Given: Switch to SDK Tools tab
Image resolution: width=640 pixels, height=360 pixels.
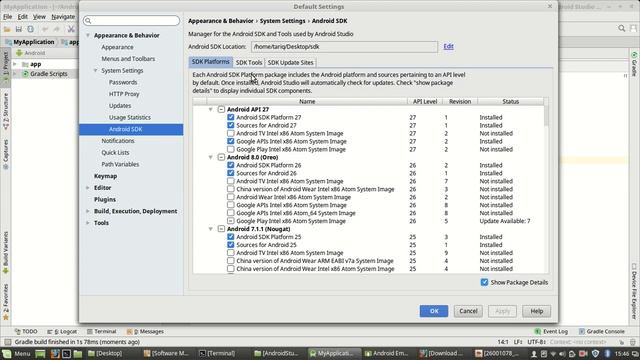Looking at the screenshot, I should [x=249, y=62].
